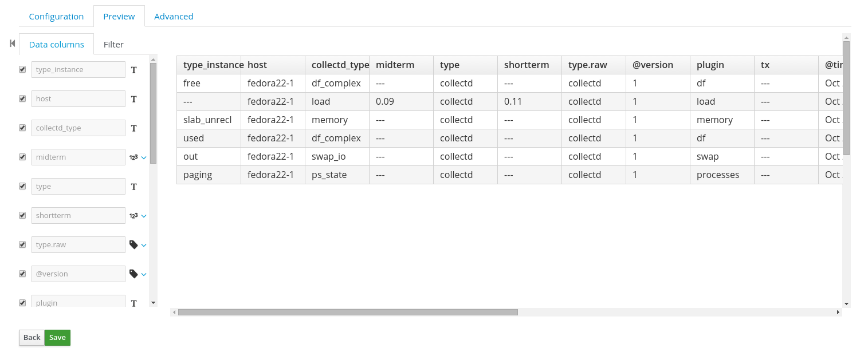Click the text type icon for plugin
The width and height of the screenshot is (868, 352).
click(x=133, y=303)
